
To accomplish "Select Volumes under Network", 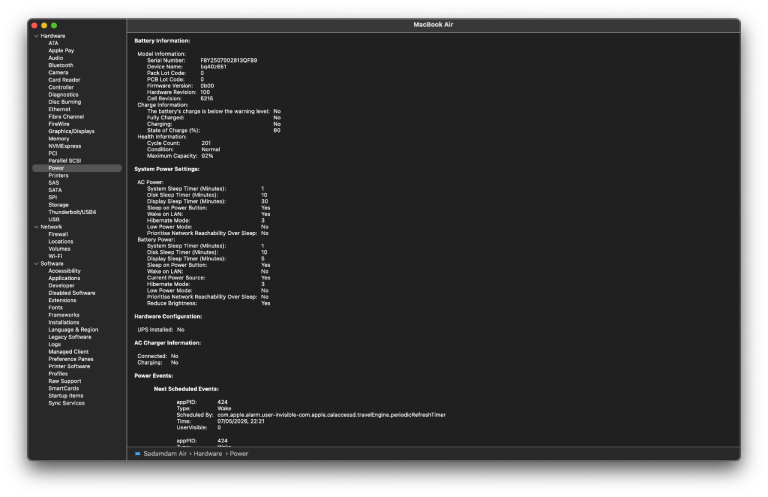I will pos(59,249).
